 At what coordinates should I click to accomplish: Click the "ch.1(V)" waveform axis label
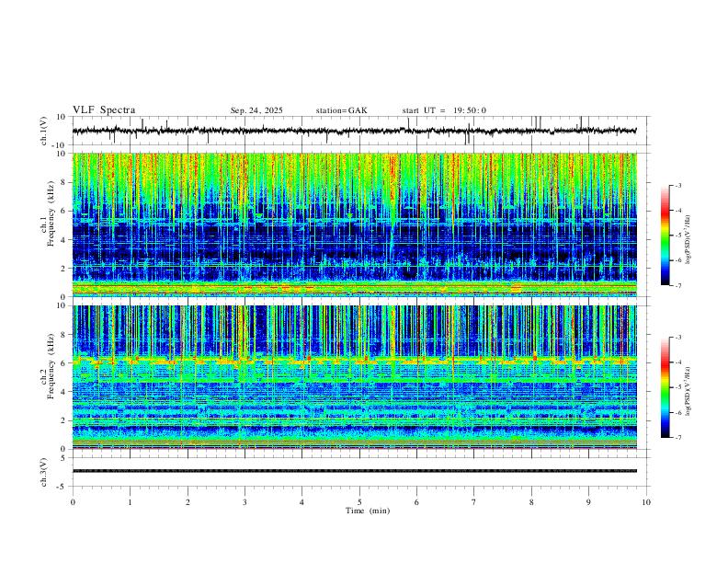[x=44, y=131]
